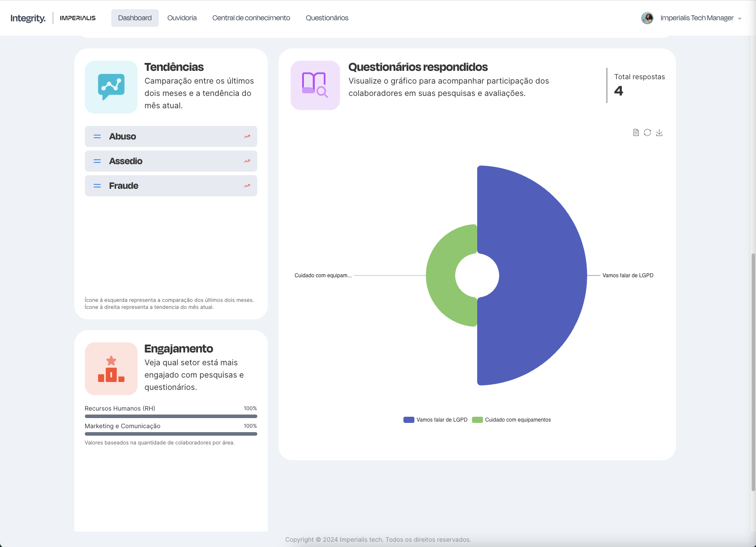Click the page vertical scrollbar thumb
756x547 pixels.
click(753, 372)
